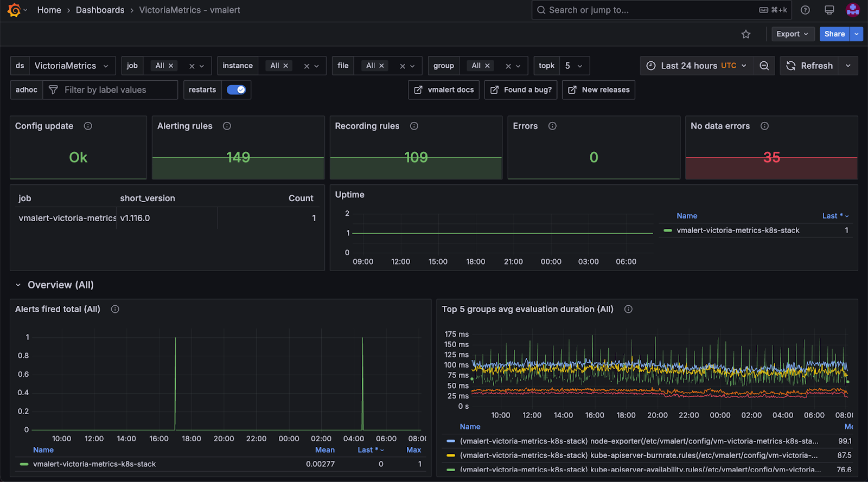Show info for Top 5 groups panel
The image size is (868, 482).
(x=628, y=309)
